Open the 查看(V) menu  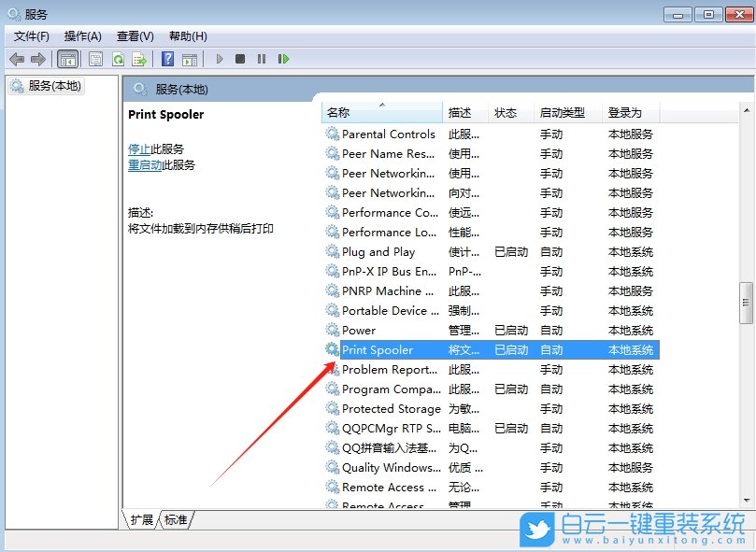pos(135,35)
